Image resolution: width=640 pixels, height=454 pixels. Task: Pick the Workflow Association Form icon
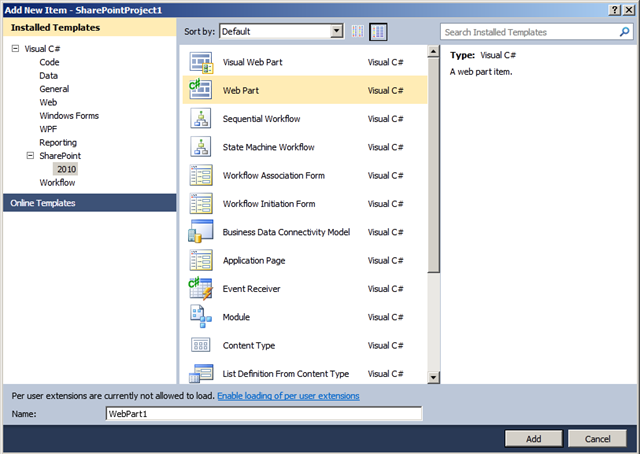pyautogui.click(x=201, y=175)
